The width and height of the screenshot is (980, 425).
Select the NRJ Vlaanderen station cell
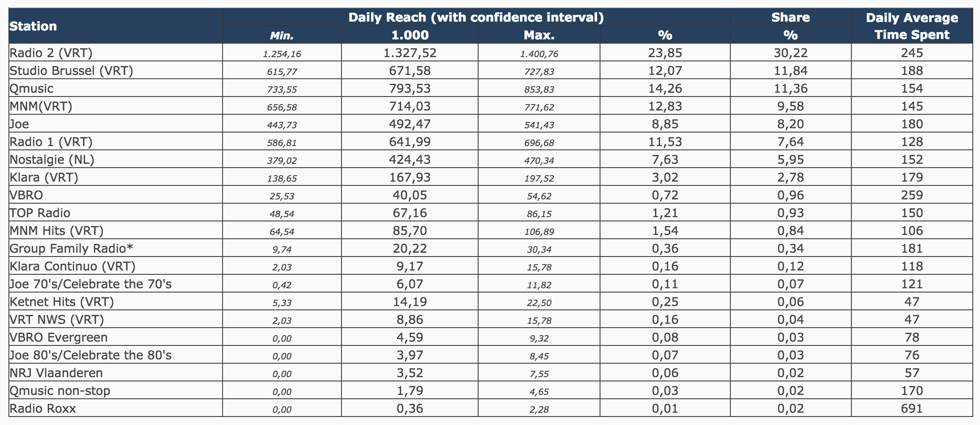coord(56,373)
